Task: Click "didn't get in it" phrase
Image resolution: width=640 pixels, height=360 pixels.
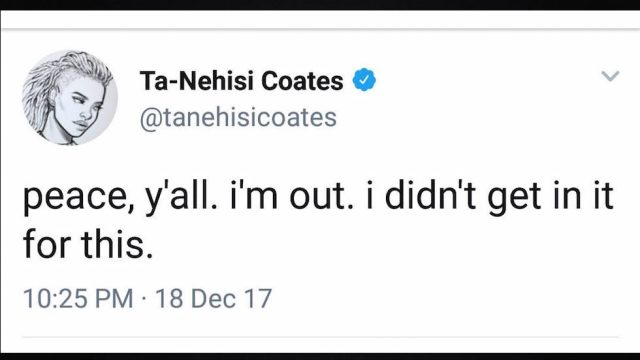Action: point(499,197)
